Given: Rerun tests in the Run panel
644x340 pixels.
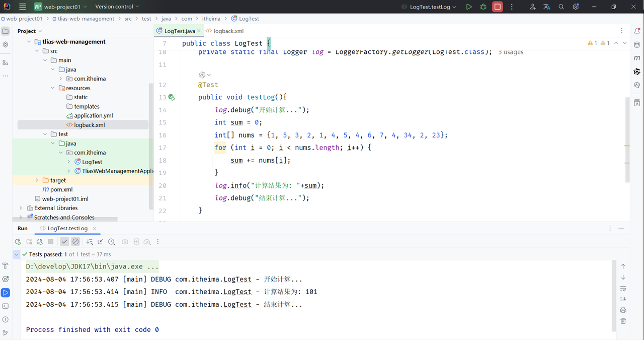Looking at the screenshot, I should [x=18, y=242].
